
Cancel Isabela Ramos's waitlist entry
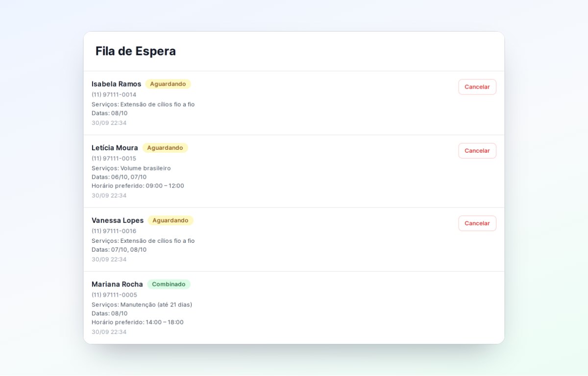point(477,87)
